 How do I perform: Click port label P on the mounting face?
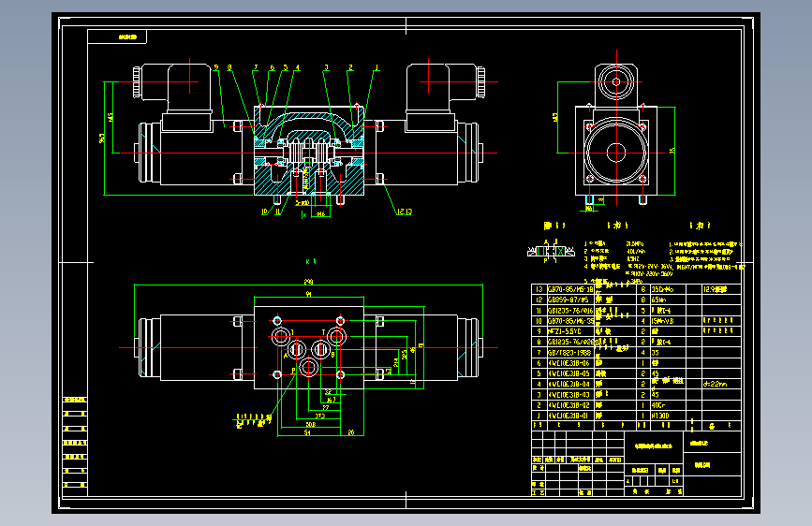(293, 371)
